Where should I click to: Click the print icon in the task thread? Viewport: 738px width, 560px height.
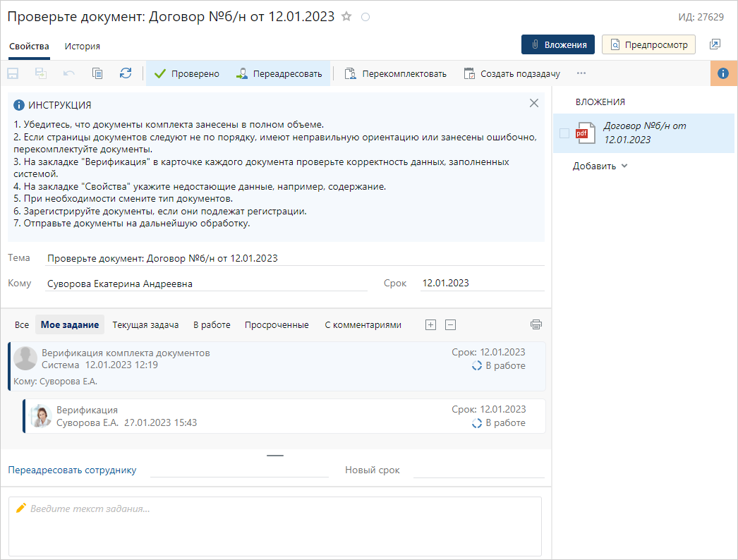pyautogui.click(x=536, y=324)
